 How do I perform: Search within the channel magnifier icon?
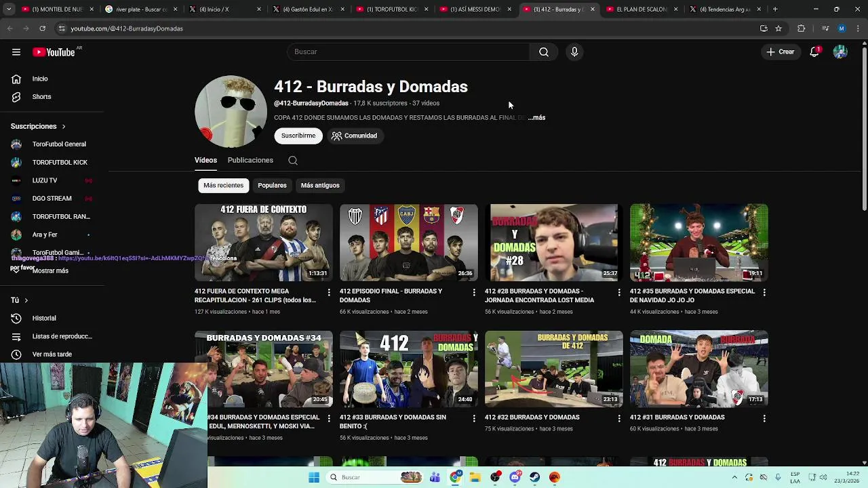point(293,161)
